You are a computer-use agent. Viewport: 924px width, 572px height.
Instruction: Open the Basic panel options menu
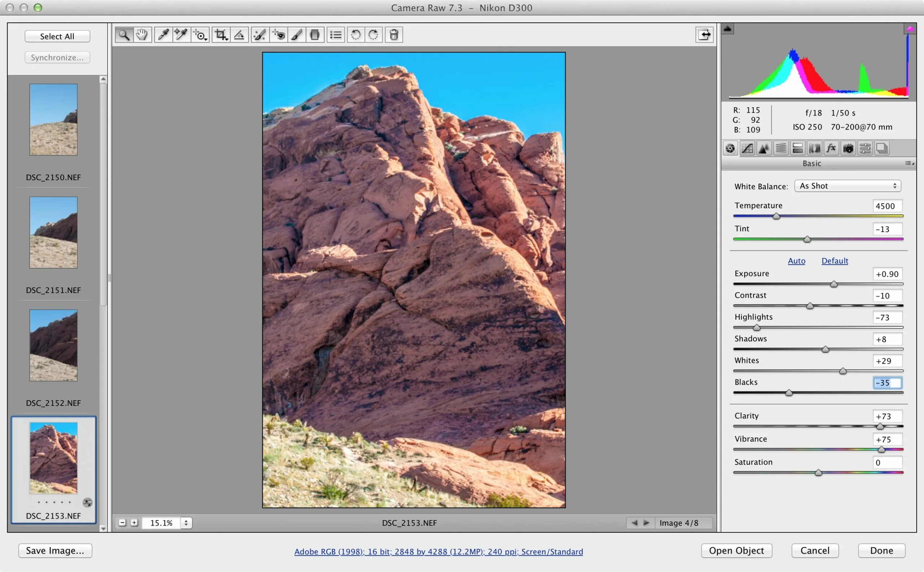pyautogui.click(x=909, y=163)
